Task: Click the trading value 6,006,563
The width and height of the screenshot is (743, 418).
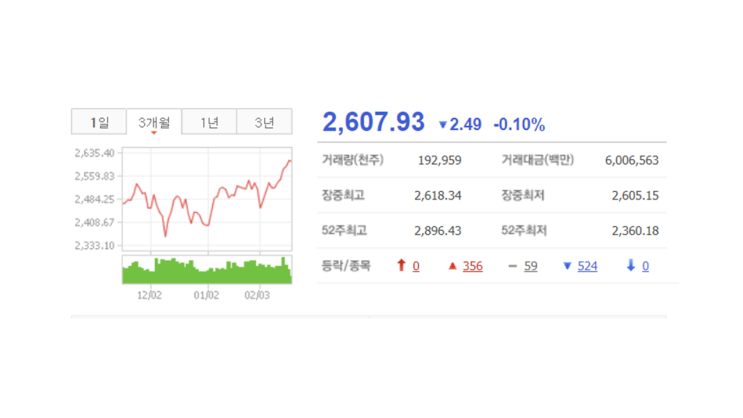Action: pos(632,160)
